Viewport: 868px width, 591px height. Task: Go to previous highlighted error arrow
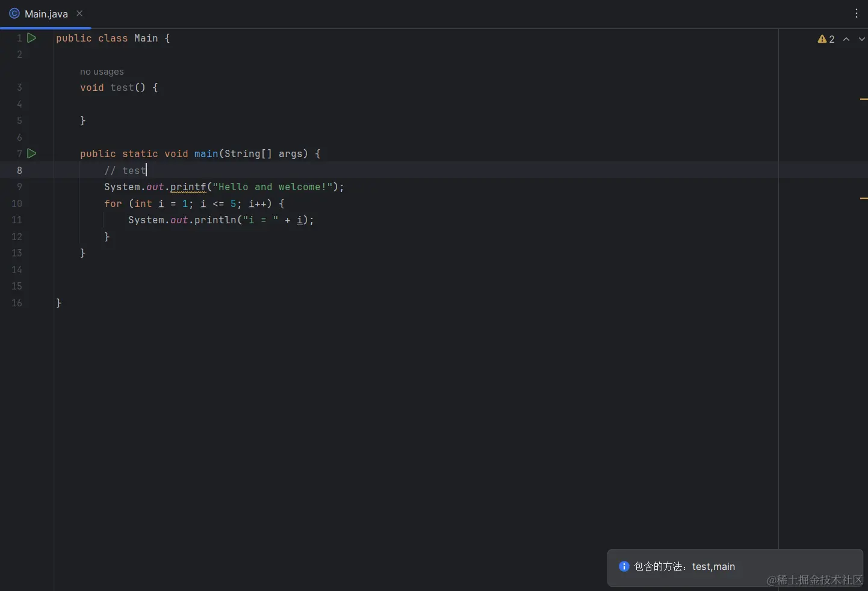click(x=846, y=39)
